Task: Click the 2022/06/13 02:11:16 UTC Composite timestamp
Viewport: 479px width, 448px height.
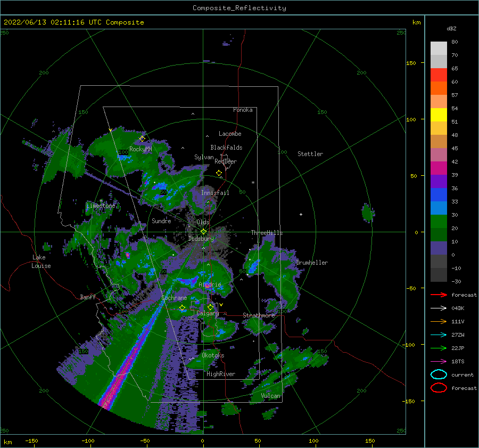Action: coord(73,22)
